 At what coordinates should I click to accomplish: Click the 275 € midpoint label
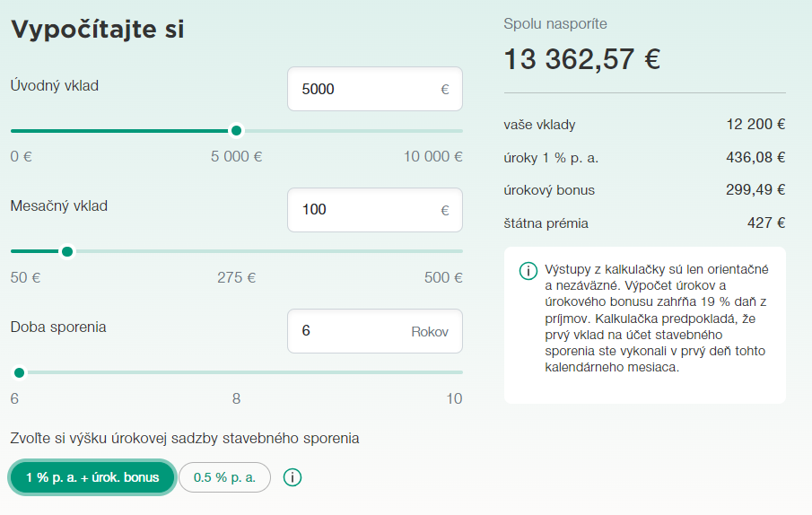(x=236, y=277)
